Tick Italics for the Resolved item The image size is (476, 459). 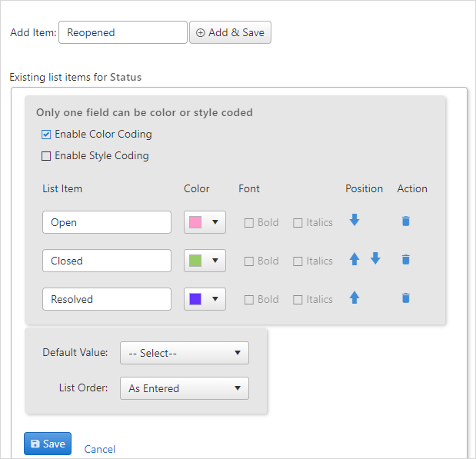click(x=298, y=300)
